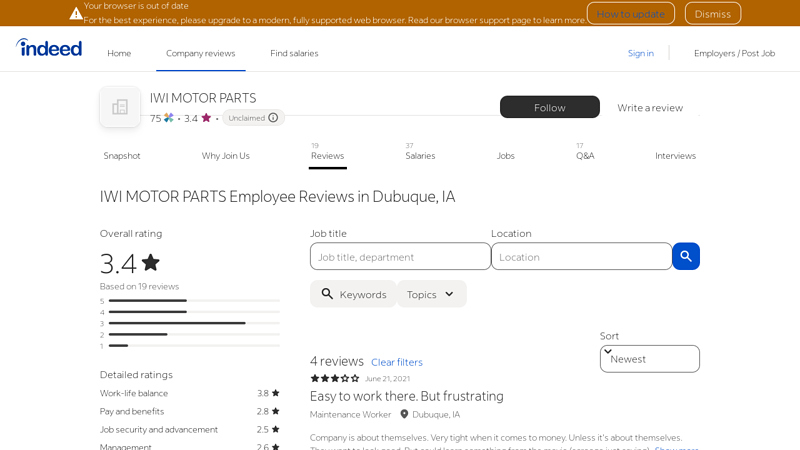Open the Sort by Newest dropdown

[649, 359]
